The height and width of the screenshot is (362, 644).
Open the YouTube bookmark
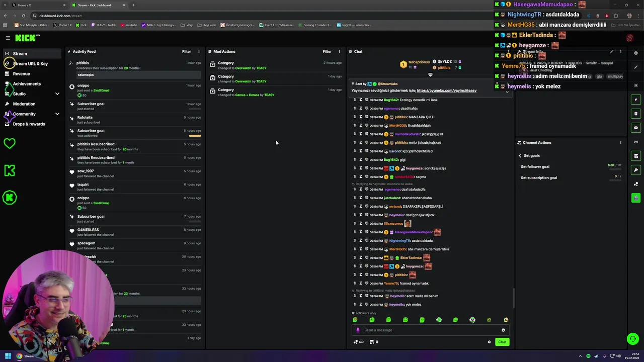tap(129, 25)
